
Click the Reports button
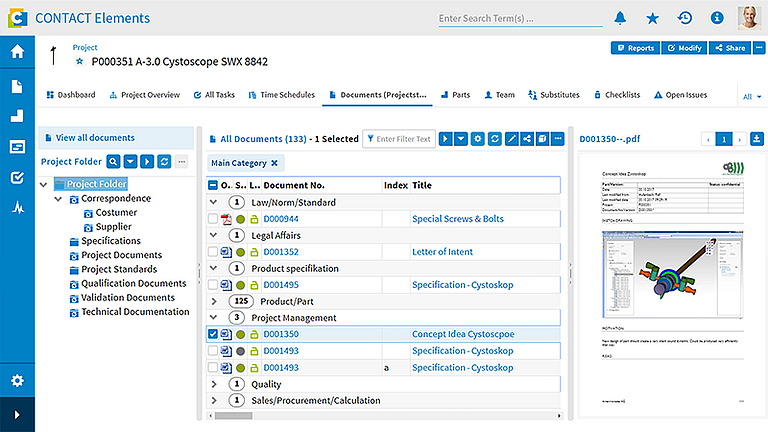click(x=635, y=48)
